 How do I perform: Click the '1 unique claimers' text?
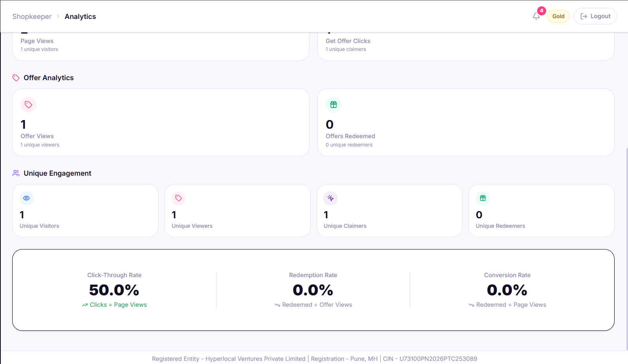(x=346, y=49)
